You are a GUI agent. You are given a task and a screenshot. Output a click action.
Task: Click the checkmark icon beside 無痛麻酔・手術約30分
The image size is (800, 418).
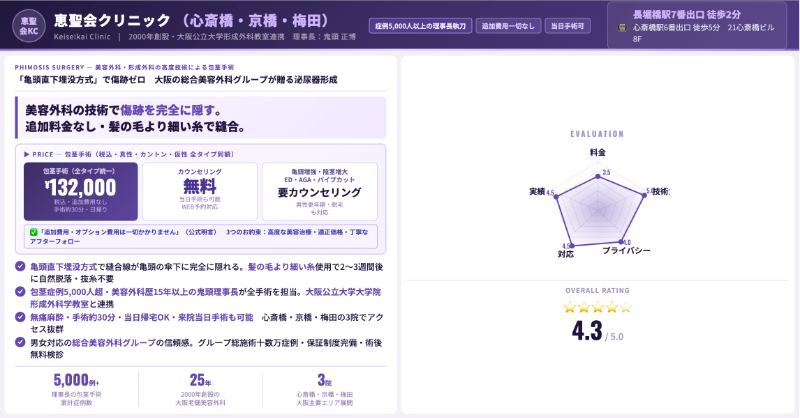click(21, 316)
